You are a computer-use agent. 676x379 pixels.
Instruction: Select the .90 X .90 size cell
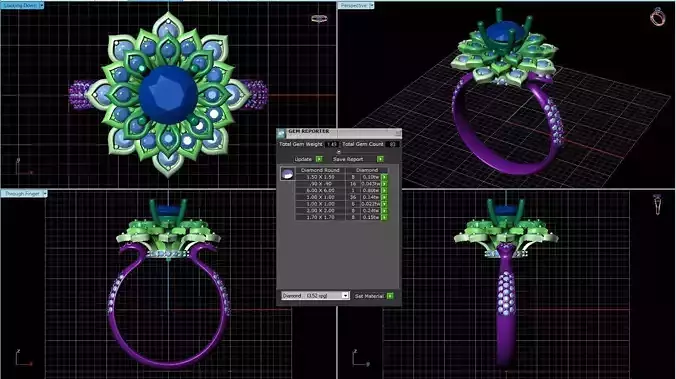320,184
